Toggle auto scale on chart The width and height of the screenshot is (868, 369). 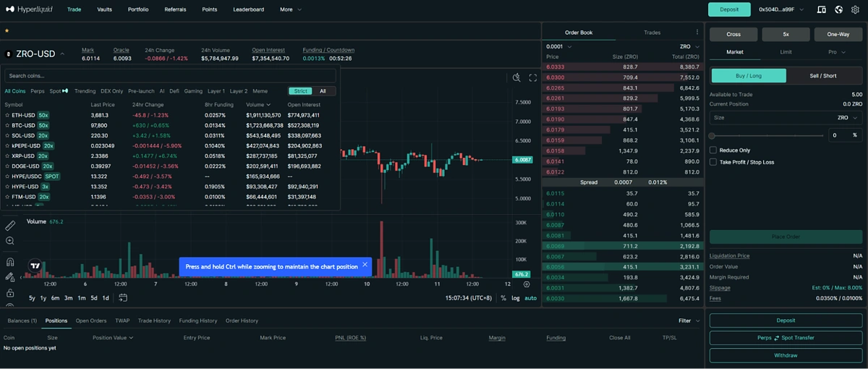click(530, 298)
